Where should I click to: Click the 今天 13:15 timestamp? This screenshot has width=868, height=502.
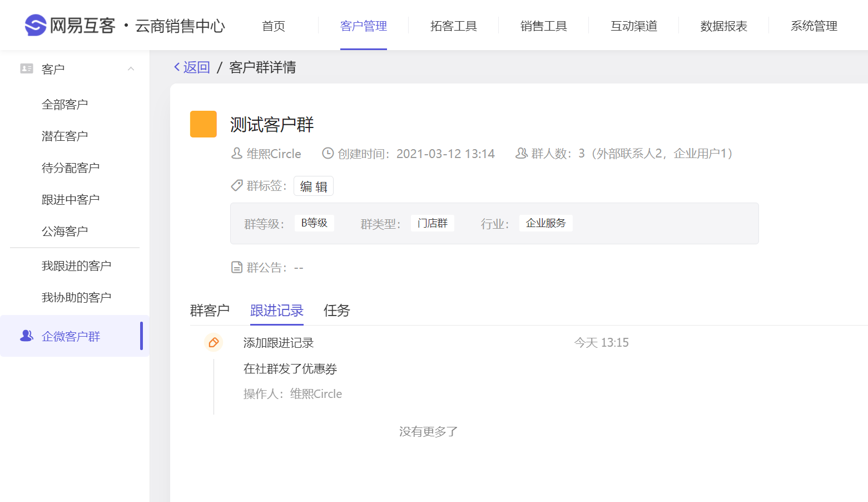[x=602, y=342]
